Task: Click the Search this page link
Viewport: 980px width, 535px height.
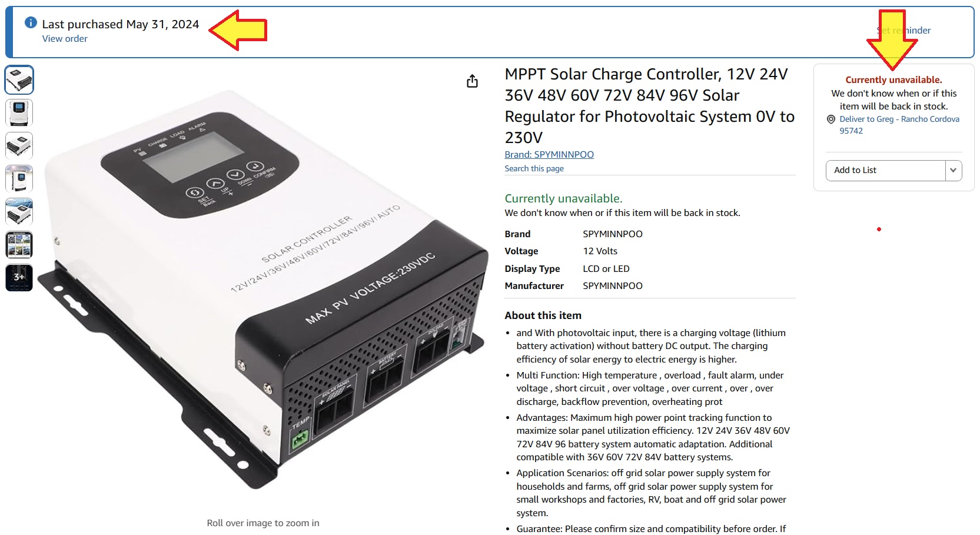Action: coord(534,168)
